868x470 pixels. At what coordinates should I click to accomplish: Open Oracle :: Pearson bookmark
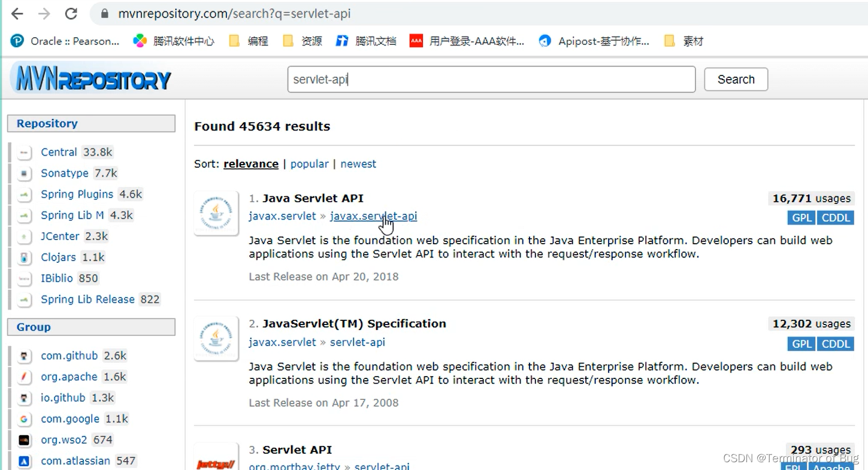coord(65,41)
